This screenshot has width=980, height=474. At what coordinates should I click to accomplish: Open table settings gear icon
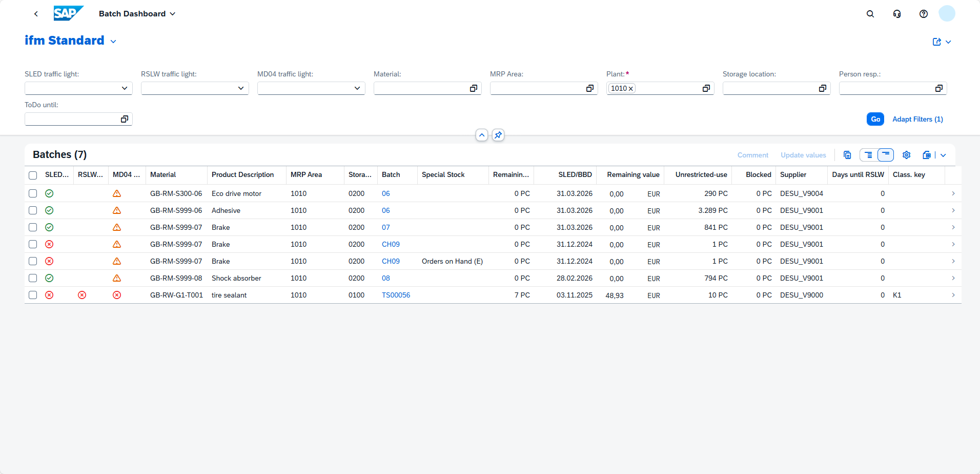906,155
